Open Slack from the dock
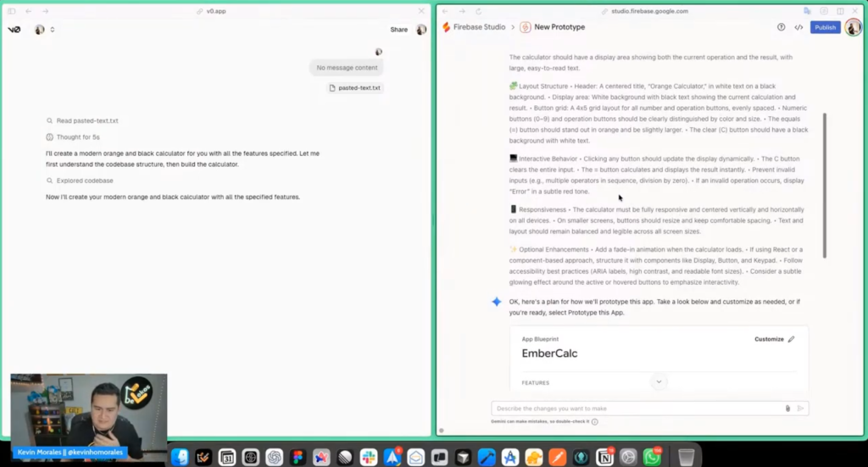This screenshot has width=868, height=467. [368, 458]
